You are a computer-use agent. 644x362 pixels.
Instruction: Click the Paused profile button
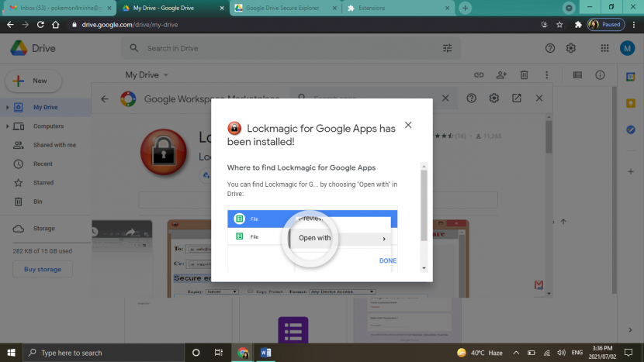click(x=606, y=25)
